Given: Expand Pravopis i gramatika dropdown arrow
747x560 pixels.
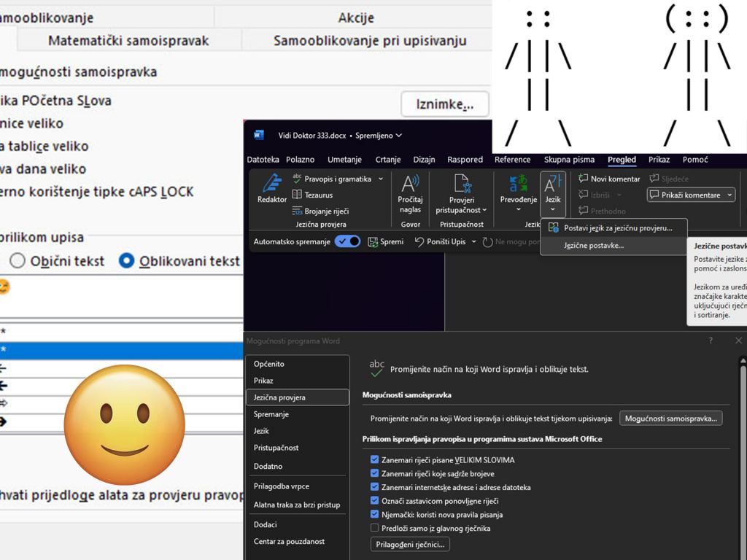Looking at the screenshot, I should [381, 179].
